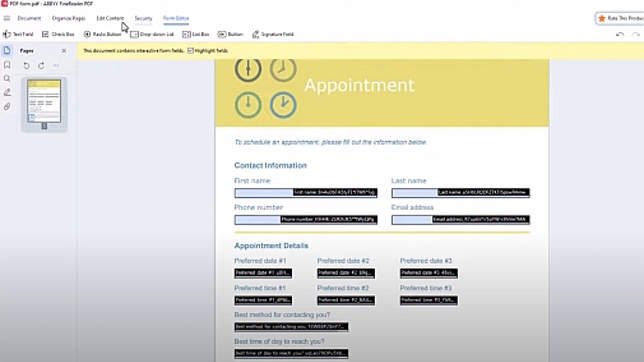Select the Check Box tool
Image resolution: width=644 pixels, height=362 pixels.
(x=58, y=34)
